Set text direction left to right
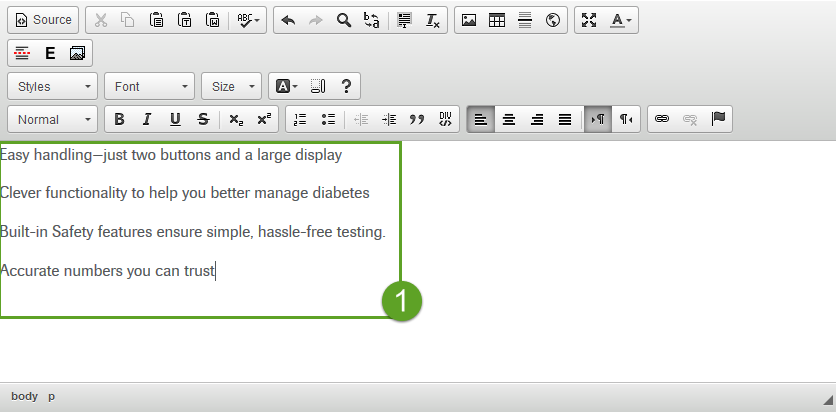Viewport: 836px width, 412px height. 598,119
